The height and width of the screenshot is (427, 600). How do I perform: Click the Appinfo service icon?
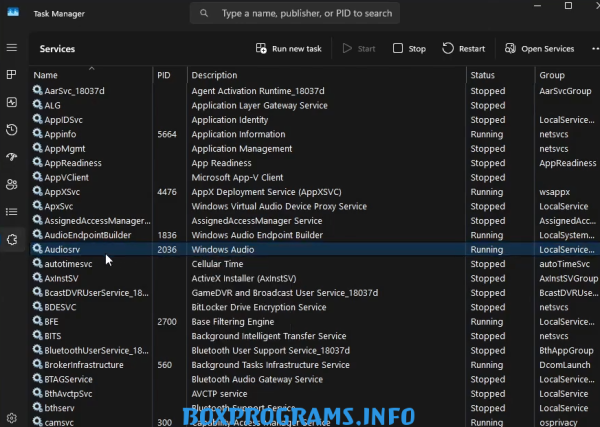pos(38,134)
